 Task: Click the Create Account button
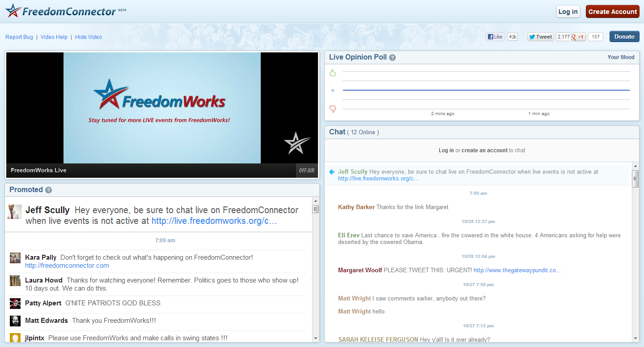pyautogui.click(x=612, y=12)
